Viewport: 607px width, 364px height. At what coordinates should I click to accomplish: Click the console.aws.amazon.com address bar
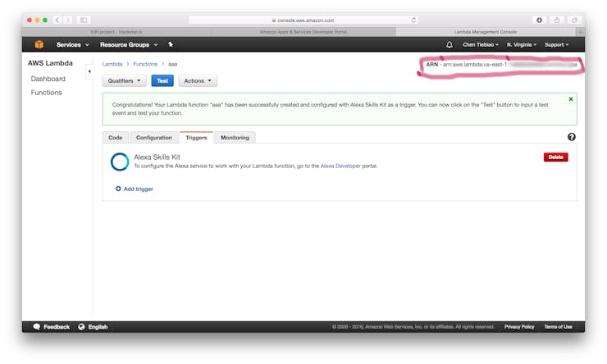pyautogui.click(x=303, y=20)
